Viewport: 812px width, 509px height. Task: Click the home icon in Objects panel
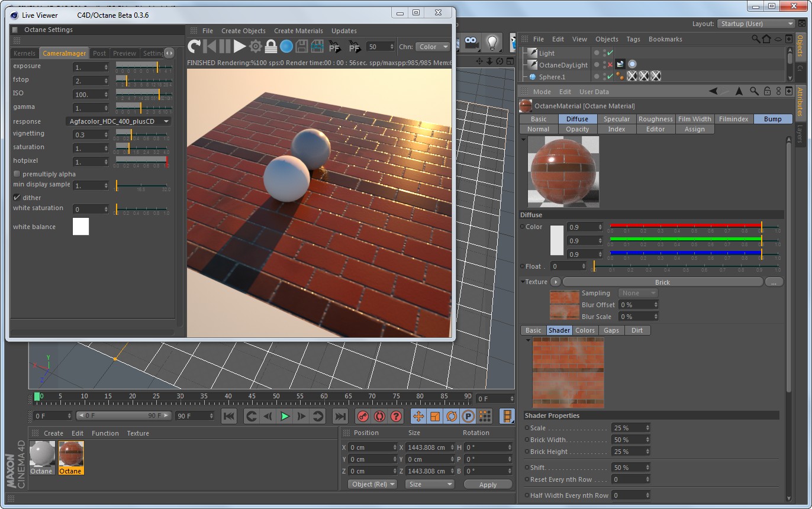pos(767,39)
